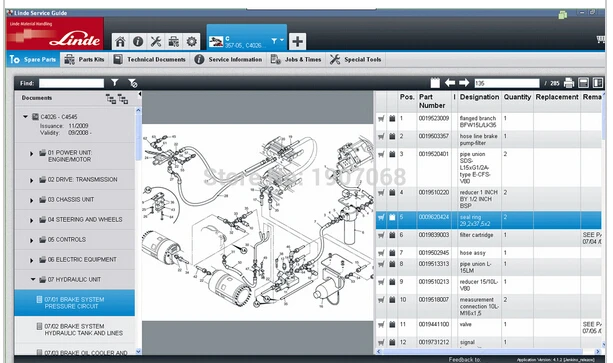Open the C4026 - C4545 document node
The height and width of the screenshot is (363, 613).
coord(59,117)
